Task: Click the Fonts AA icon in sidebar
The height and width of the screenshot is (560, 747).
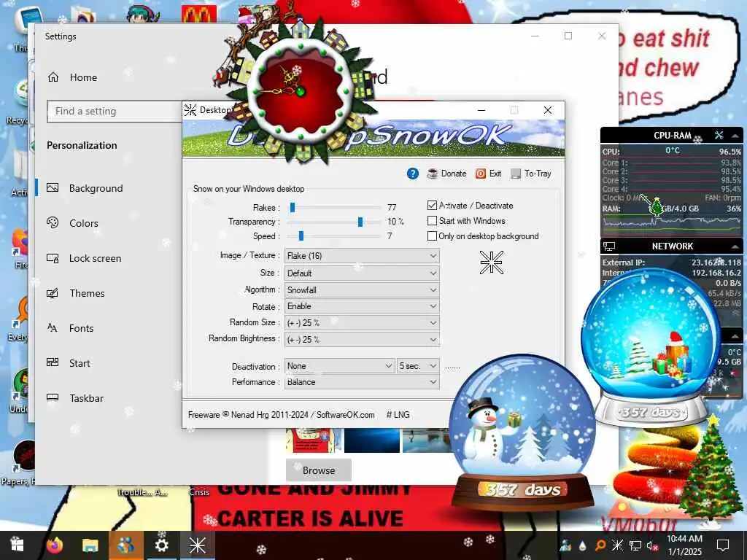Action: pos(53,327)
